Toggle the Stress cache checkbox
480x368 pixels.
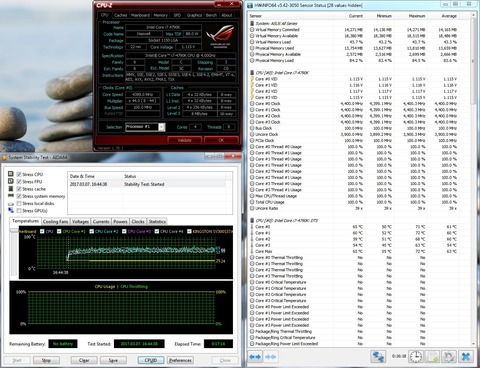(x=19, y=189)
